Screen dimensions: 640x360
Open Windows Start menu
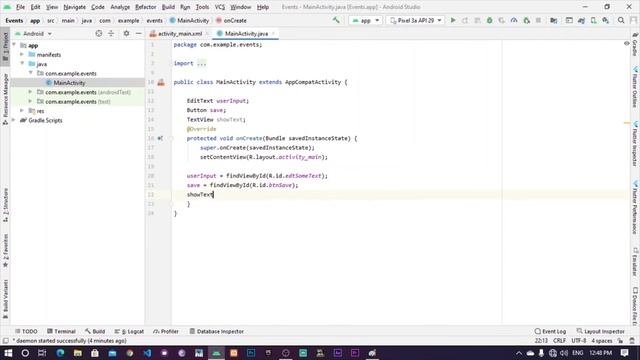(8, 353)
